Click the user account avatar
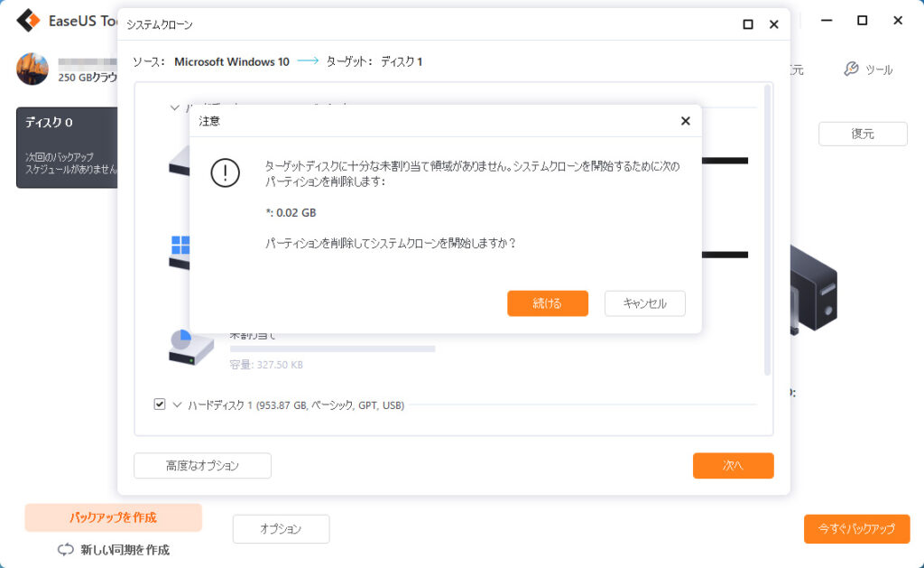 [x=32, y=69]
